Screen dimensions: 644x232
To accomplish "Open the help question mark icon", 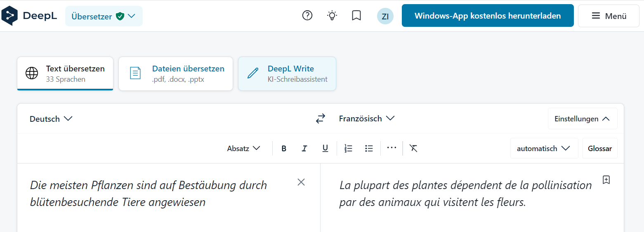I will [x=307, y=16].
